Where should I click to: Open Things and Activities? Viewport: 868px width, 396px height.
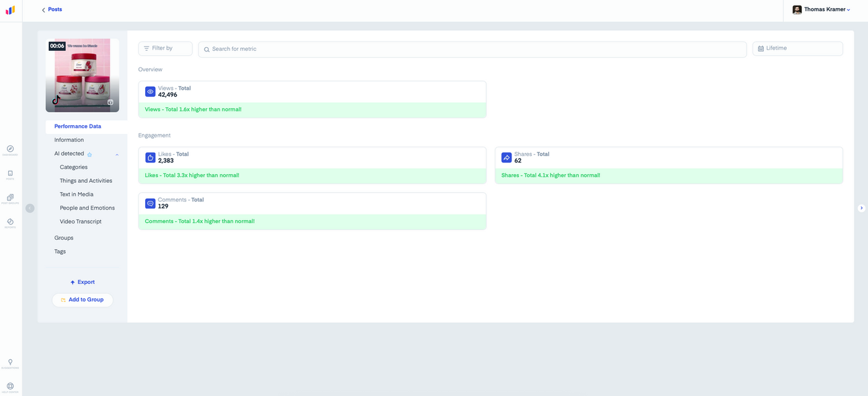point(86,181)
